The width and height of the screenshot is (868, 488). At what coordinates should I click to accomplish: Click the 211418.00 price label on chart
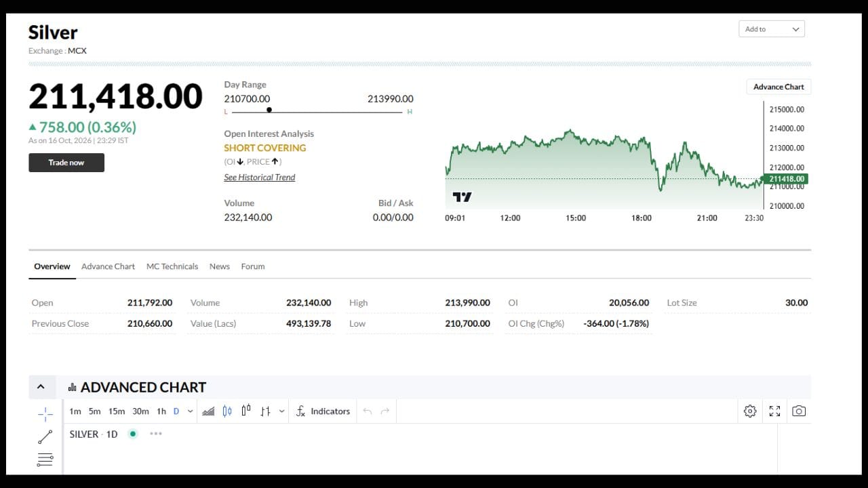coord(785,179)
